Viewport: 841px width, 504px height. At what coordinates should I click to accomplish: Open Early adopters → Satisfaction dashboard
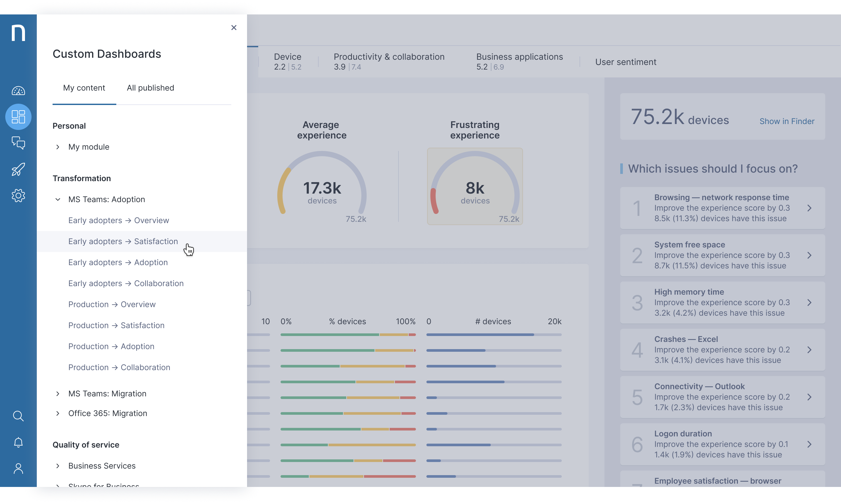pyautogui.click(x=123, y=241)
